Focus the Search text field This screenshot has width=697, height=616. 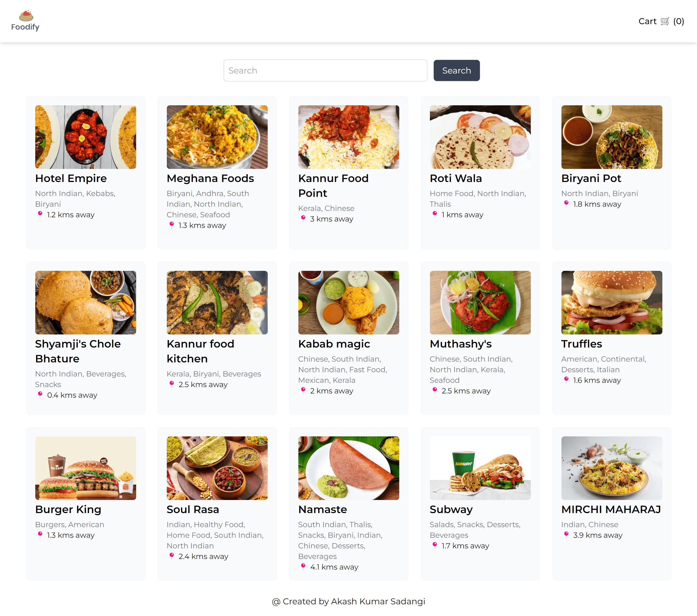(325, 71)
